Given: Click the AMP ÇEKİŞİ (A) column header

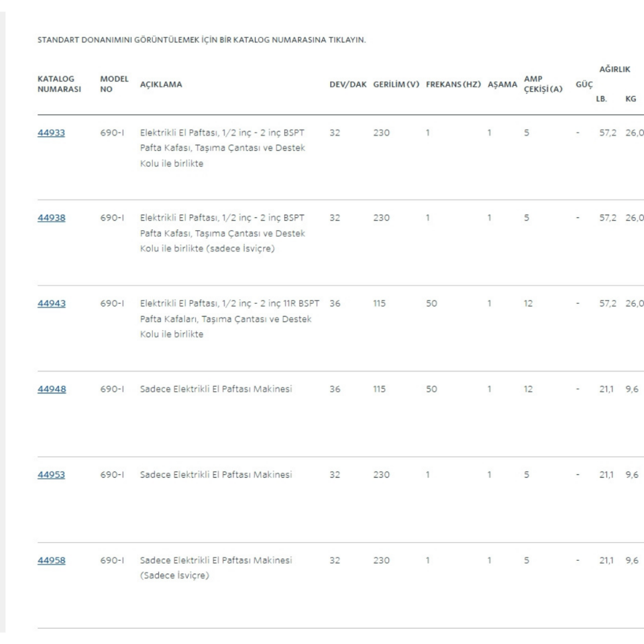Looking at the screenshot, I should tap(542, 85).
